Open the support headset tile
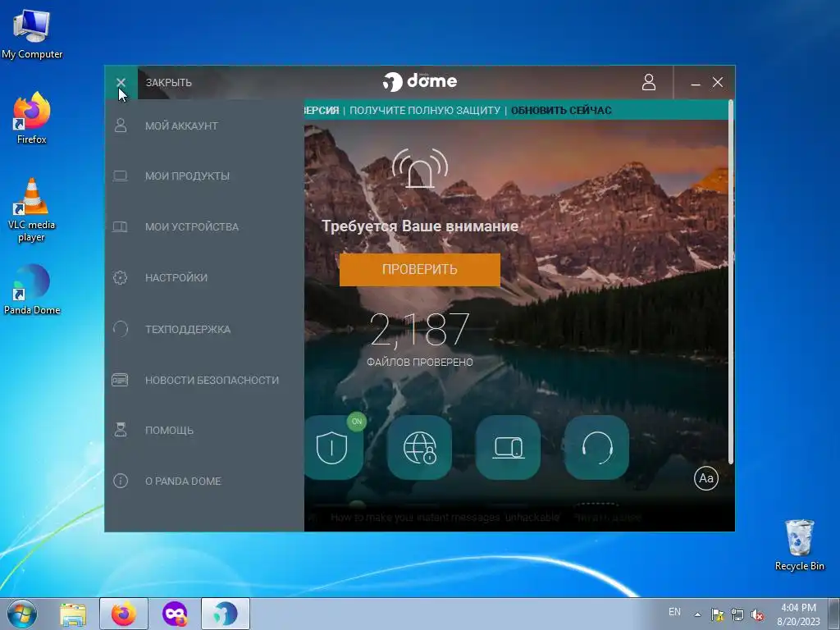This screenshot has width=840, height=630. (x=597, y=447)
